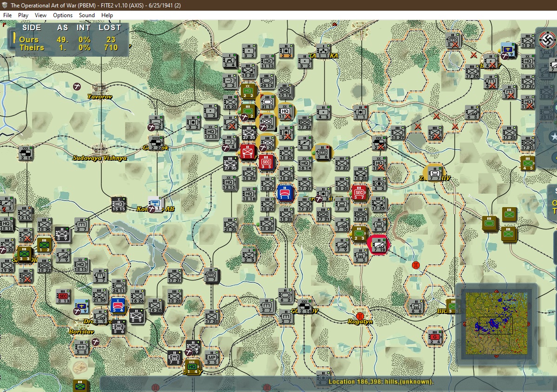Viewport: 557px width, 392px height.
Task: Select the black HQ 15 15 unit counter
Action: pos(118,204)
